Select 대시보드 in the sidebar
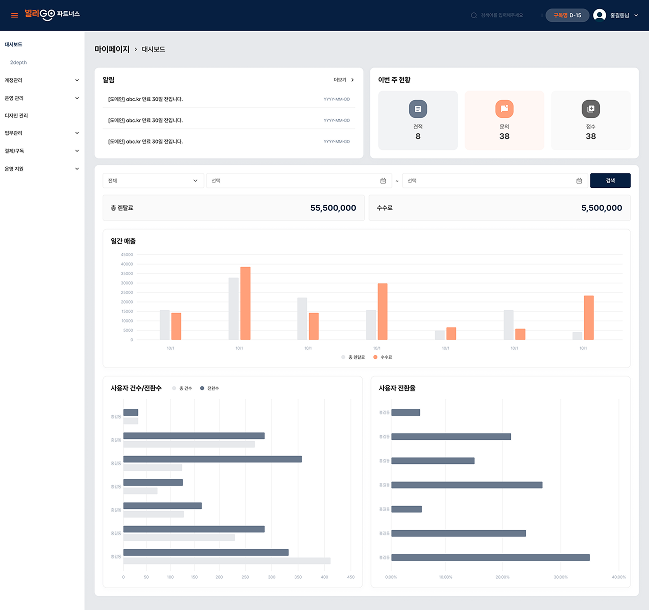The image size is (649, 610). point(13,44)
